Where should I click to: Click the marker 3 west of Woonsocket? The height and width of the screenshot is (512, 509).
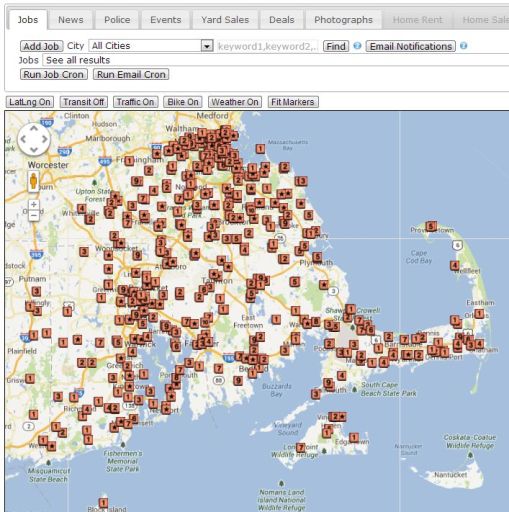point(84,251)
